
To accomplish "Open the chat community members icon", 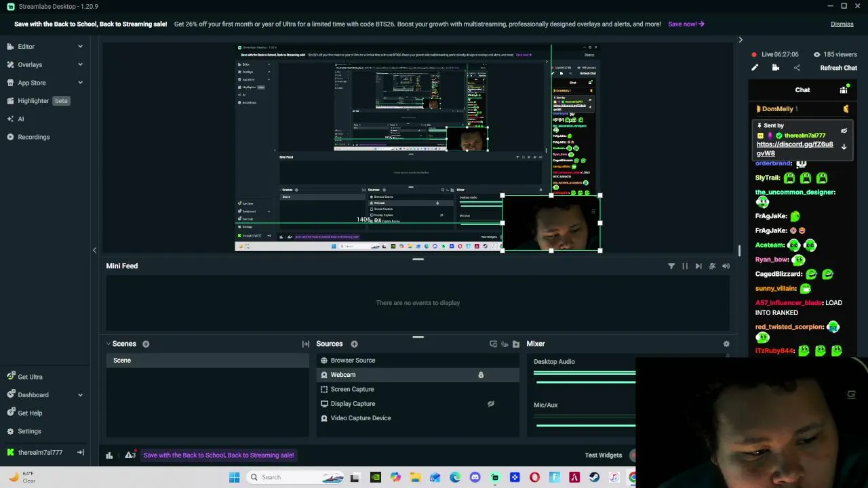I will (844, 89).
